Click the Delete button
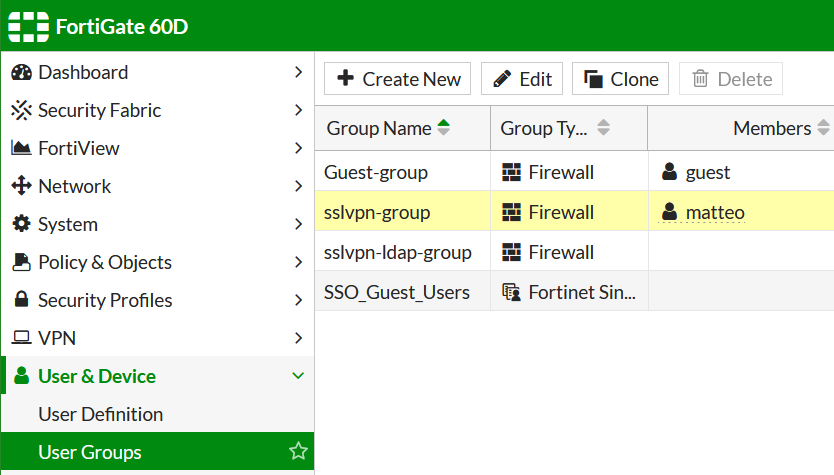This screenshot has height=475, width=834. (731, 79)
